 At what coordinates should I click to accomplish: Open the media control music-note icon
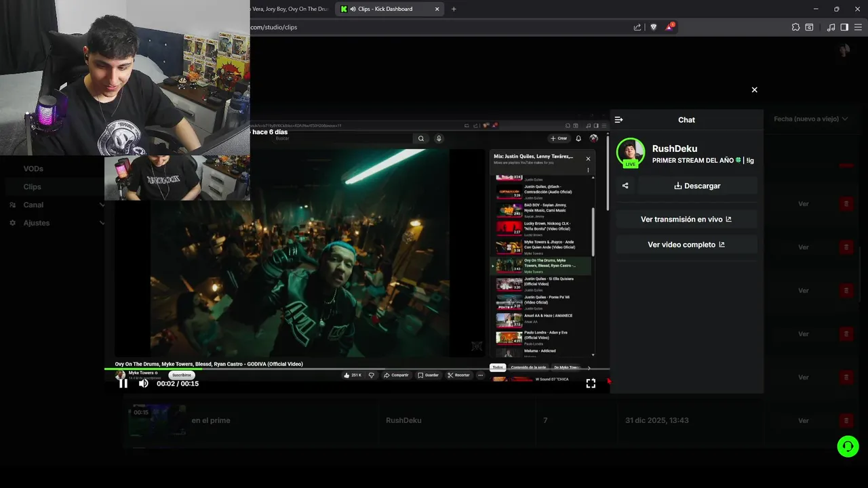point(831,27)
